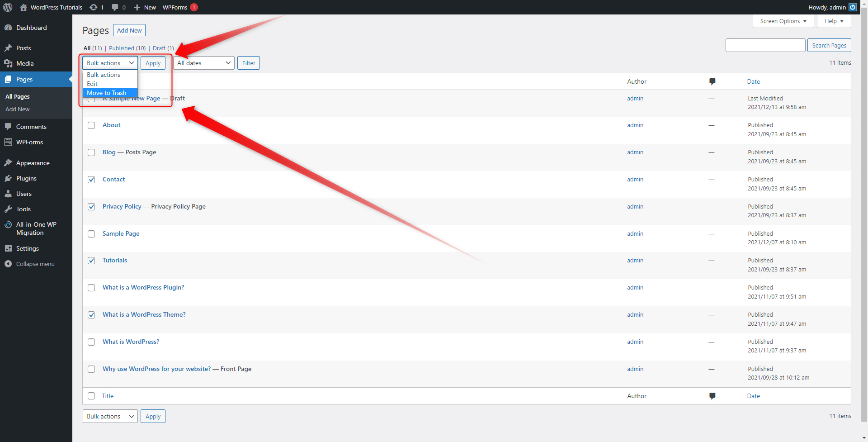Check the What is a WordPress Plugin? checkbox
The height and width of the screenshot is (442, 868).
coord(91,288)
